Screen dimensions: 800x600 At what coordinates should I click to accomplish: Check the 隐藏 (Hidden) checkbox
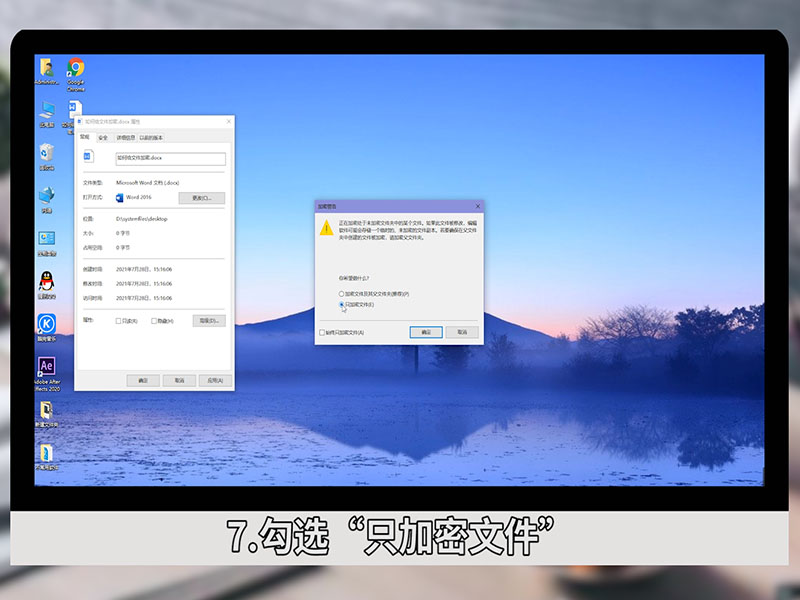[x=152, y=321]
